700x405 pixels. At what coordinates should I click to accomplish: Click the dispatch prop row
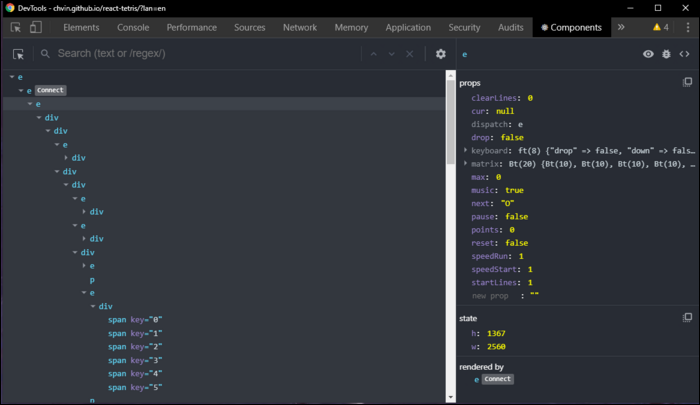(497, 124)
